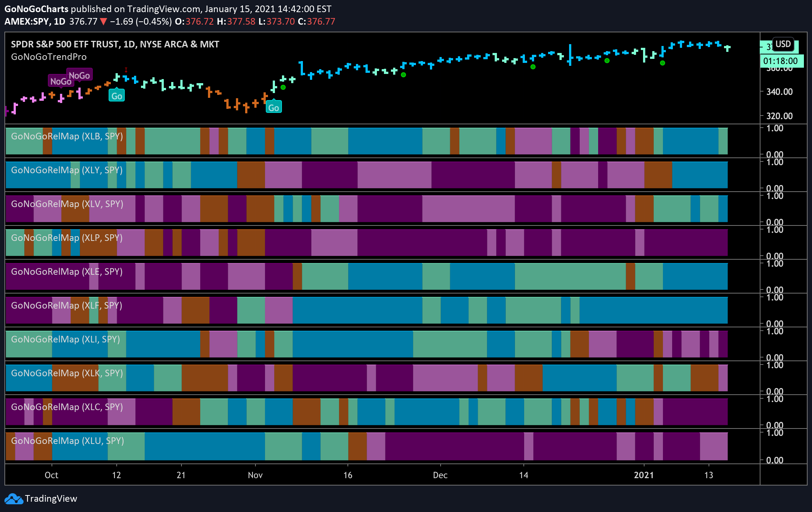This screenshot has height=512, width=812.
Task: Click the GoNoGoRelMap (XLF, SPY) label
Action: coord(67,306)
